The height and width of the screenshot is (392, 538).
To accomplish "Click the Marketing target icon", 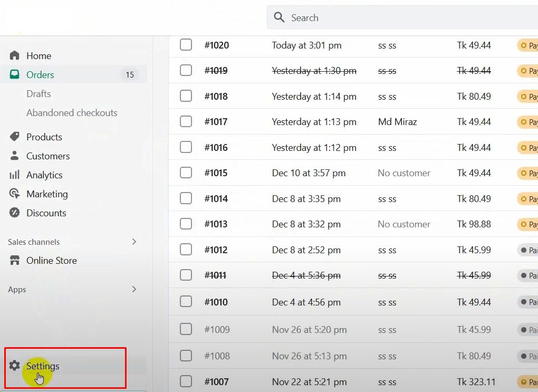I will pyautogui.click(x=15, y=194).
